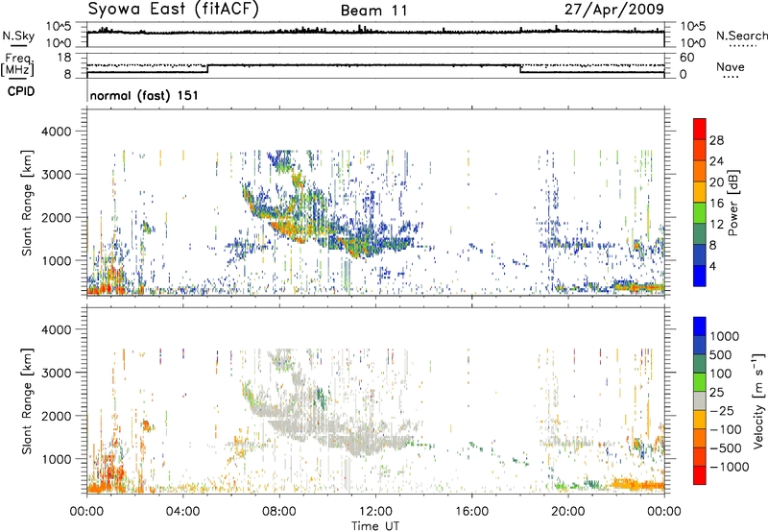Select the "Power [dB]" colorbar title
The image size is (768, 532).
click(732, 203)
